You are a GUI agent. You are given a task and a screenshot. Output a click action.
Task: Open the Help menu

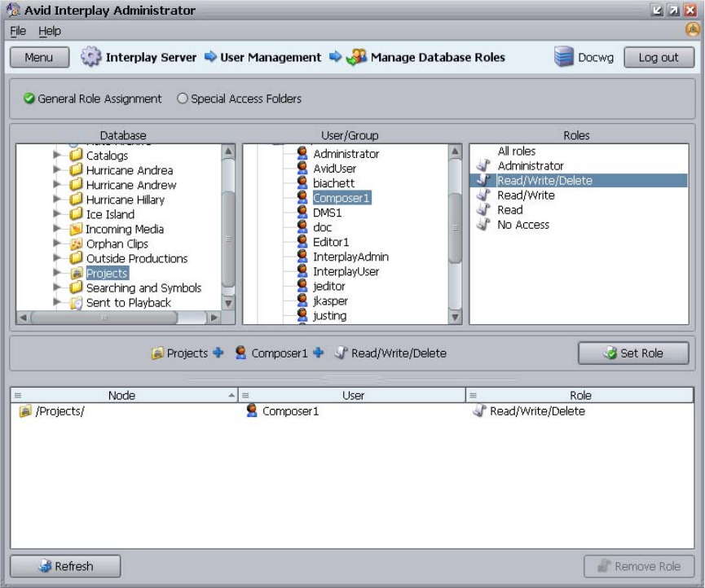point(50,31)
